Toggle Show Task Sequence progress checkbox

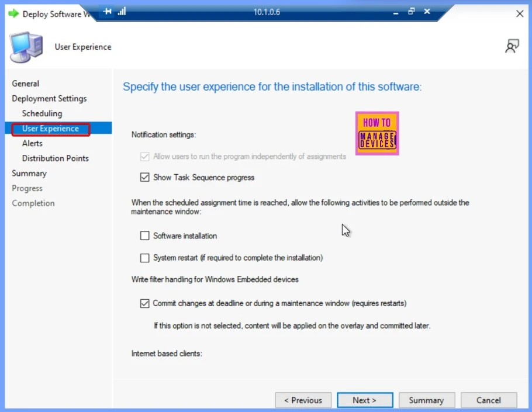[x=145, y=177]
